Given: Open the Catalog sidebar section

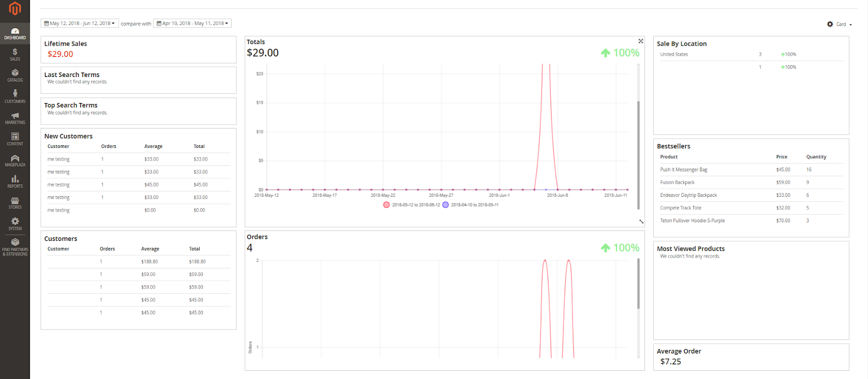Looking at the screenshot, I should [15, 75].
